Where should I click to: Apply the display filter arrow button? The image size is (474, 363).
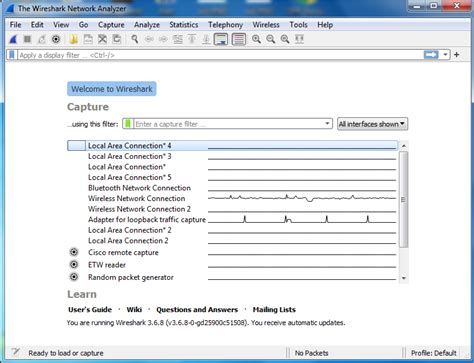point(431,55)
